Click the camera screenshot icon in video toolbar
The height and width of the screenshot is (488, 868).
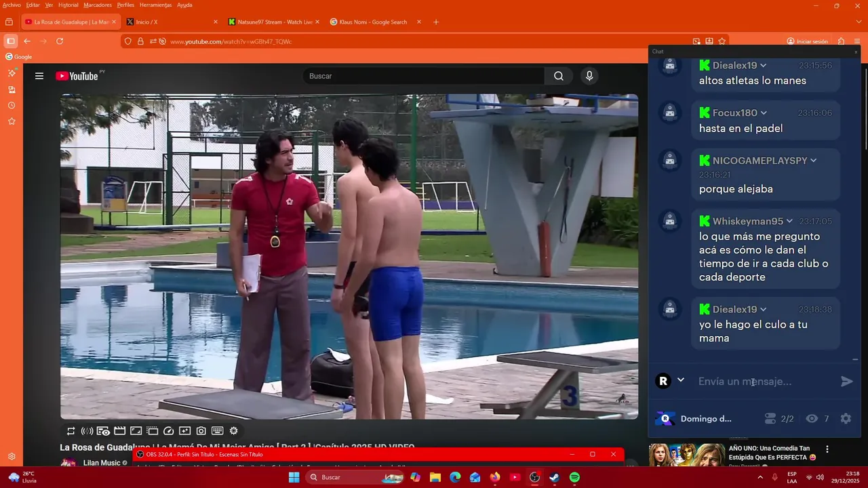[201, 431]
